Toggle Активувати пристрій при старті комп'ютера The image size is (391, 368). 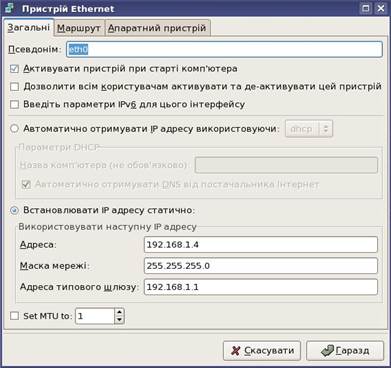pyautogui.click(x=14, y=69)
